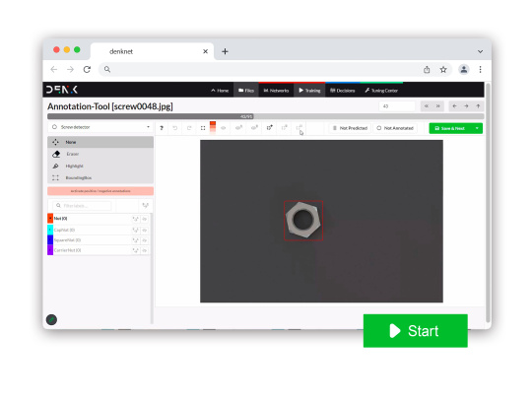
Task: Click the right arrow next image button
Action: pyautogui.click(x=466, y=106)
